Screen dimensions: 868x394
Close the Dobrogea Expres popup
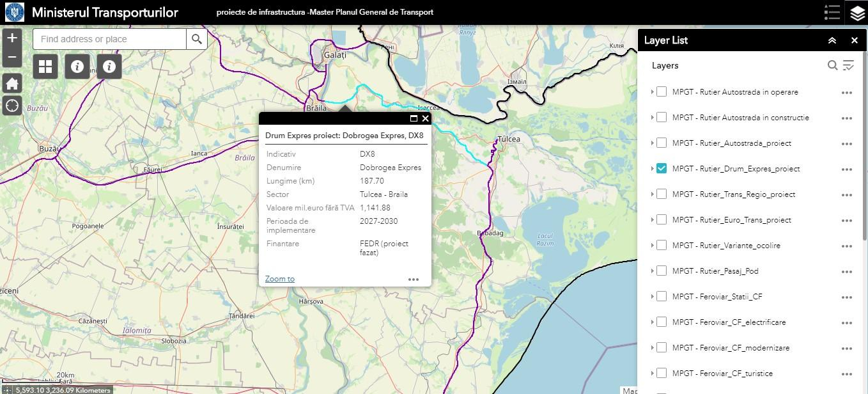pos(426,118)
